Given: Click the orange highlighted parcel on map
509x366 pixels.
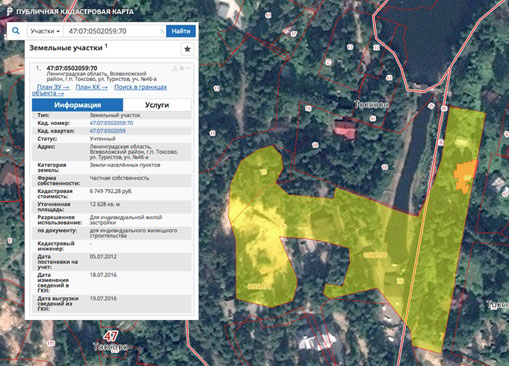Looking at the screenshot, I should coord(465,176).
